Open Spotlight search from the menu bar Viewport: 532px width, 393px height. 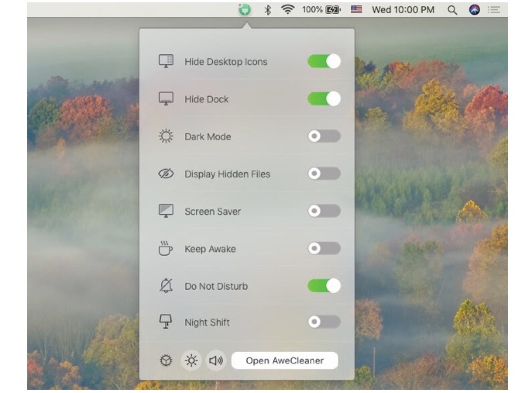(452, 9)
